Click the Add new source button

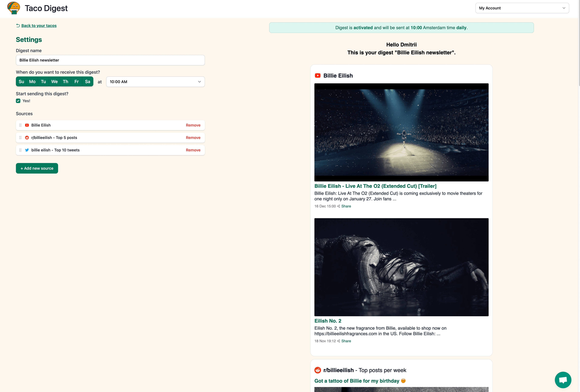[37, 168]
